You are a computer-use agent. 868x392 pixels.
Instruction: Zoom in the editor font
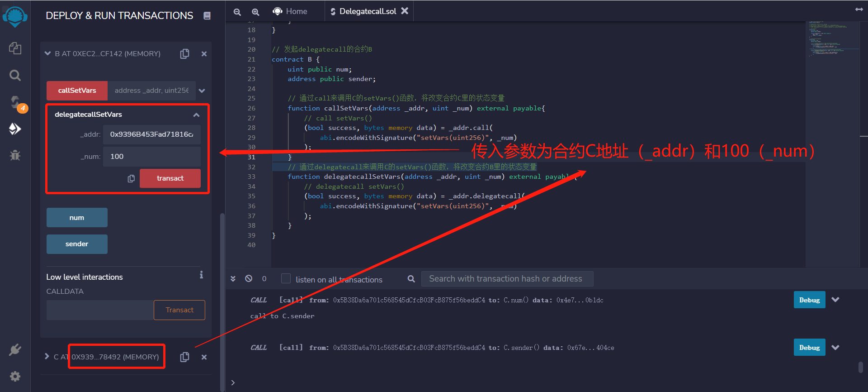click(x=255, y=12)
